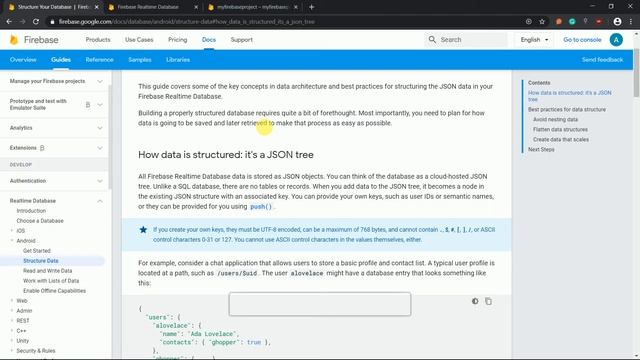Open the Products menu
This screenshot has width=640, height=360.
click(98, 40)
